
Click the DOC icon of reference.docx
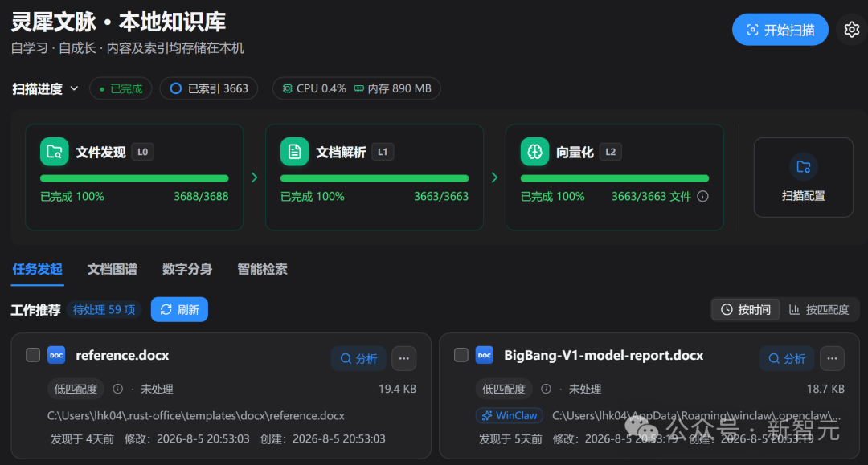tap(56, 355)
